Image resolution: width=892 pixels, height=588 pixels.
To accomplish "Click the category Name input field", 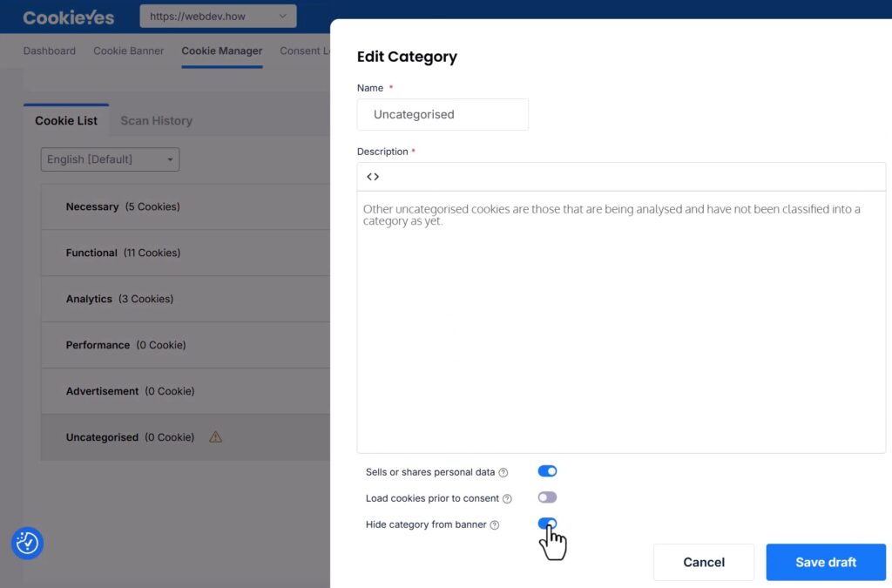I will pos(443,114).
